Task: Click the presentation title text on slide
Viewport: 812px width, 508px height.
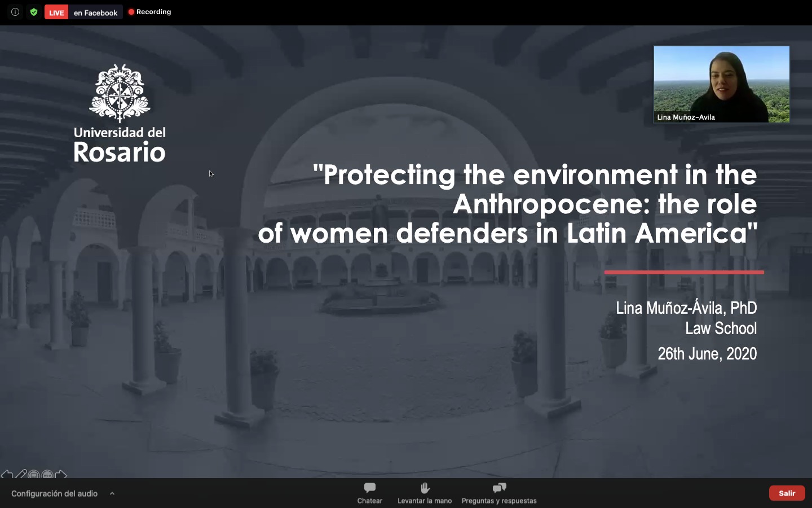Action: (507, 204)
